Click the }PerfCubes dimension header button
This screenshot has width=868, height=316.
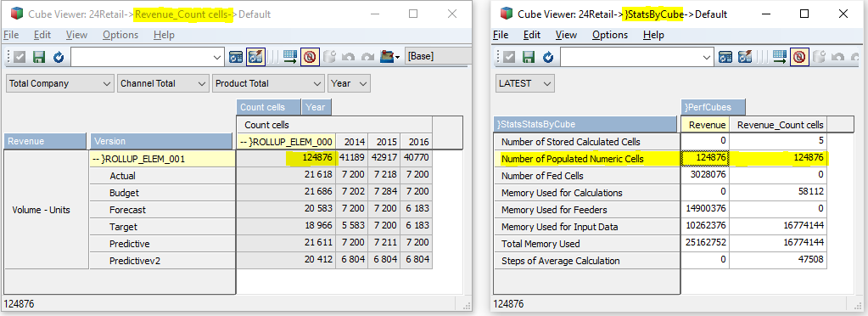713,107
